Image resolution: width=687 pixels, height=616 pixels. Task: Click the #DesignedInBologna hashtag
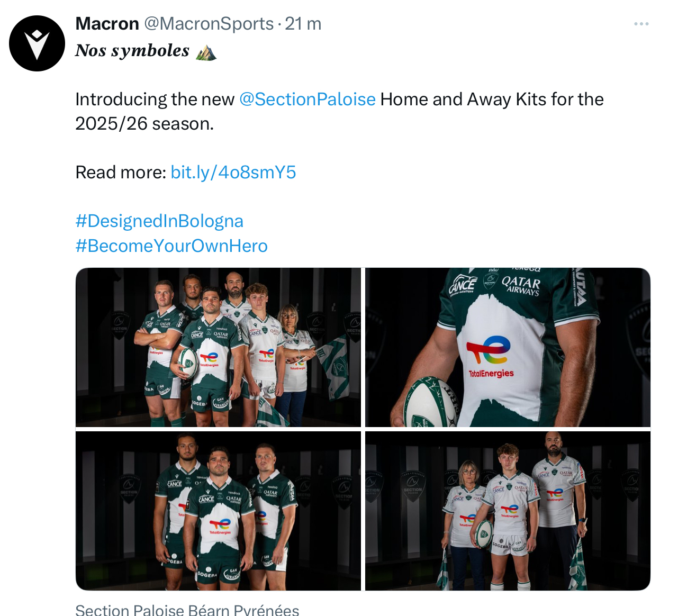click(x=159, y=221)
